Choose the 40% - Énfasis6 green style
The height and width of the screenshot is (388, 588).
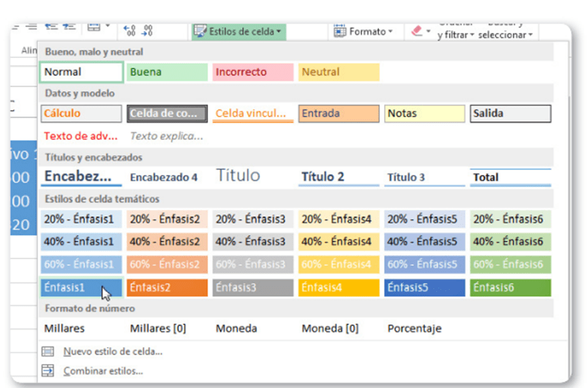coord(510,242)
